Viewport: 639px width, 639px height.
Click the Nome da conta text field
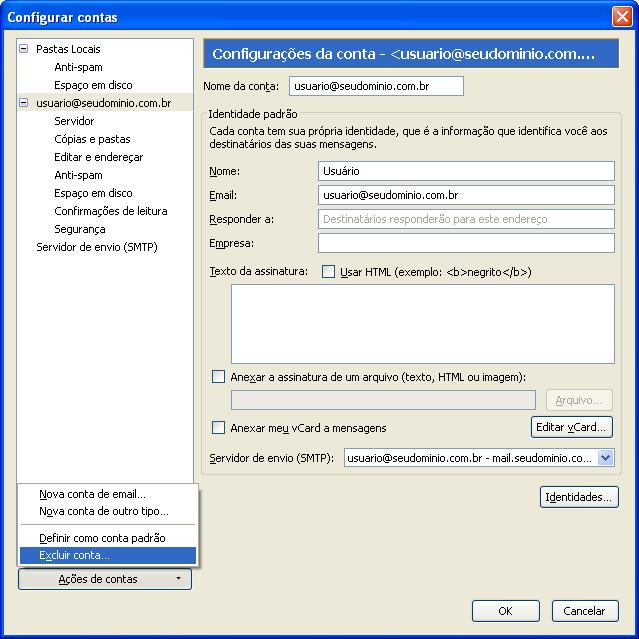click(x=376, y=86)
